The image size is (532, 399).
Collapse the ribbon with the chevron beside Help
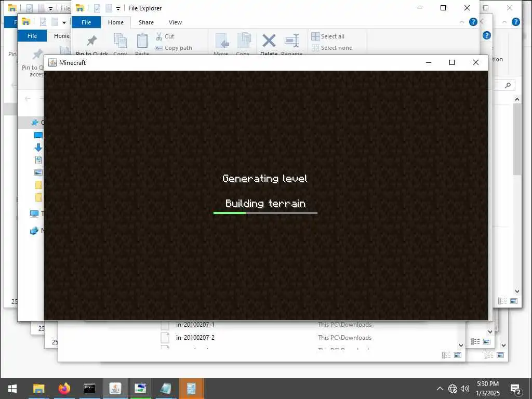[462, 22]
